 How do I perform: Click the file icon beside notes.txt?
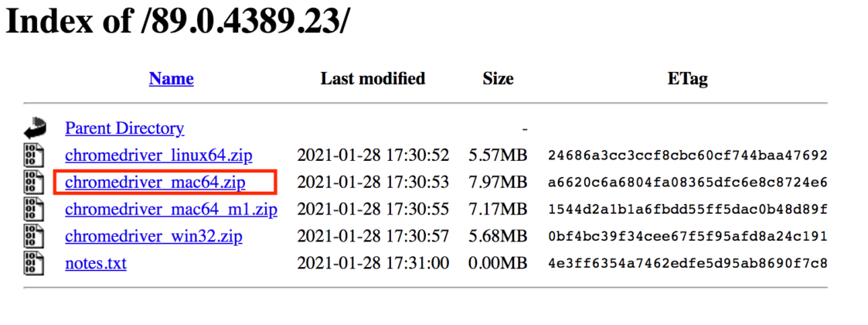(33, 263)
